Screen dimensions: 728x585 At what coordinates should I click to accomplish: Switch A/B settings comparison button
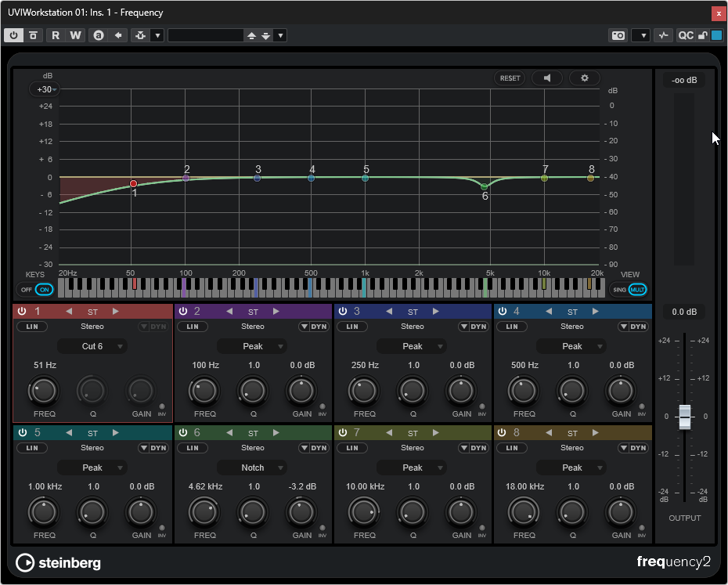pyautogui.click(x=99, y=35)
